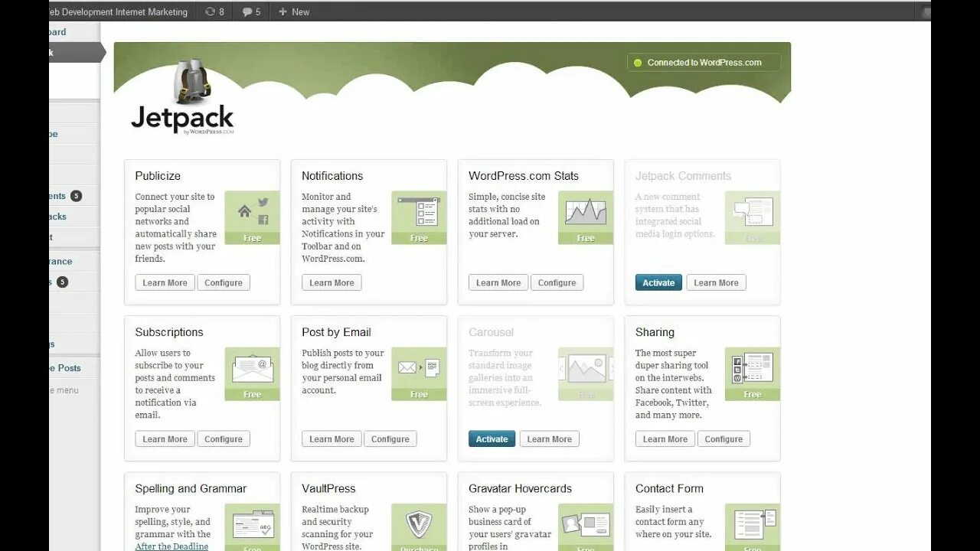
Task: Click Learn More under Subscriptions
Action: [x=165, y=439]
